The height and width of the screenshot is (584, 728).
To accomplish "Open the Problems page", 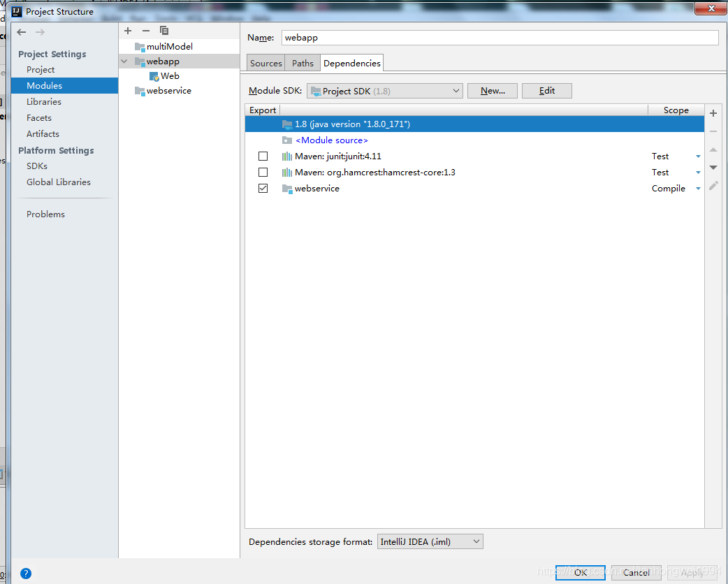I will pos(45,214).
